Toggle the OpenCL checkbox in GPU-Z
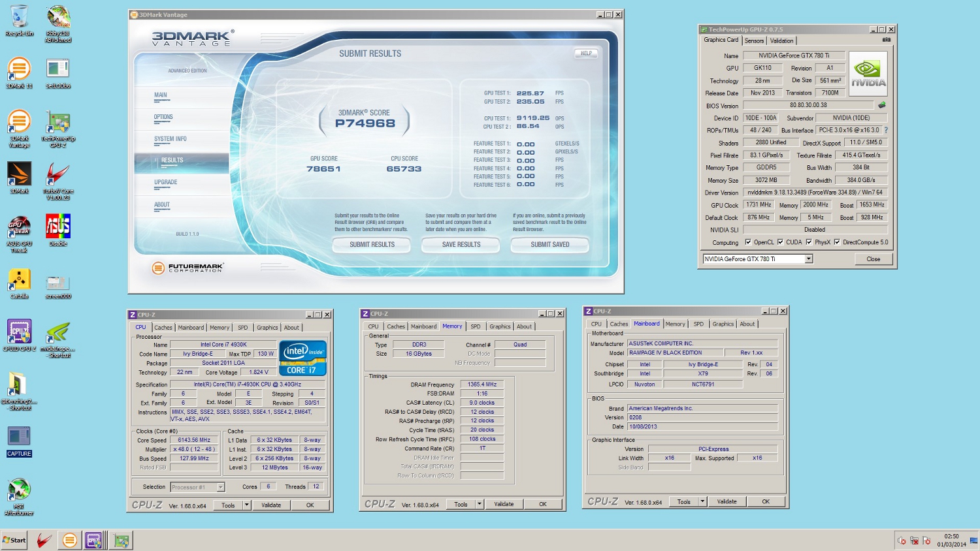The height and width of the screenshot is (551, 980). [x=748, y=242]
